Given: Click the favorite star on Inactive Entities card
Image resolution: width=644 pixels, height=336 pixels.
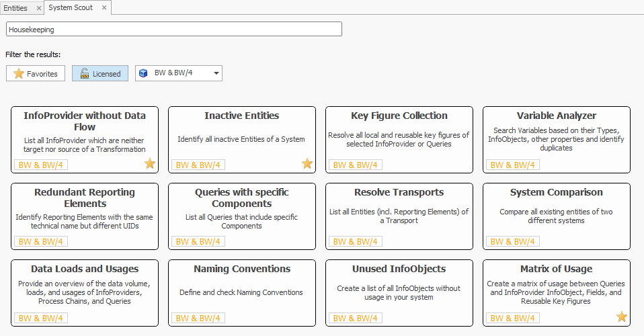Looking at the screenshot, I should pyautogui.click(x=307, y=163).
